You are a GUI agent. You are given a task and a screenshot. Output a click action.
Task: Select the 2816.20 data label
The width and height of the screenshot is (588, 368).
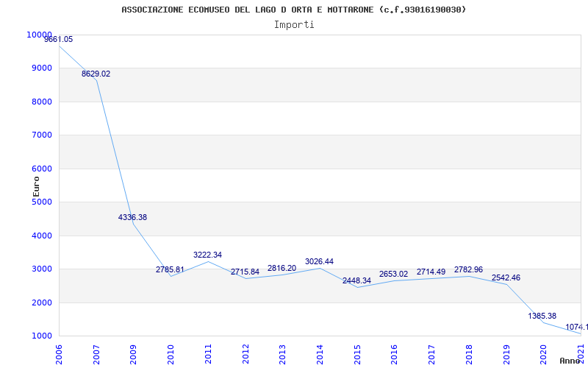click(x=282, y=269)
